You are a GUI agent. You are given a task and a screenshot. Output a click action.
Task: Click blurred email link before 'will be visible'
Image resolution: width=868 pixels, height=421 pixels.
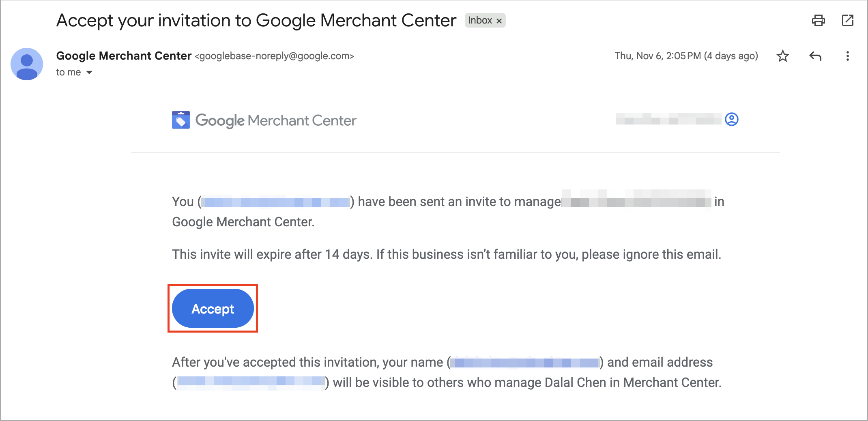tap(251, 382)
